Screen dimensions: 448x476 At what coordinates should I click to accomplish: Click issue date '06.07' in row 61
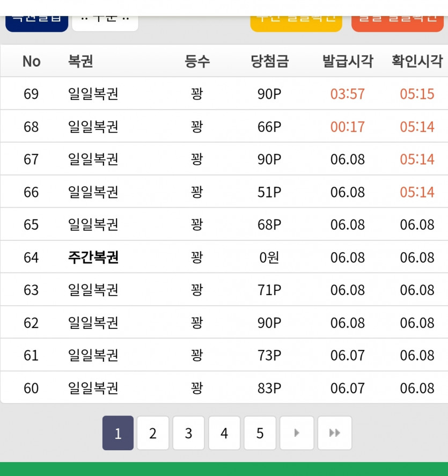(x=348, y=355)
